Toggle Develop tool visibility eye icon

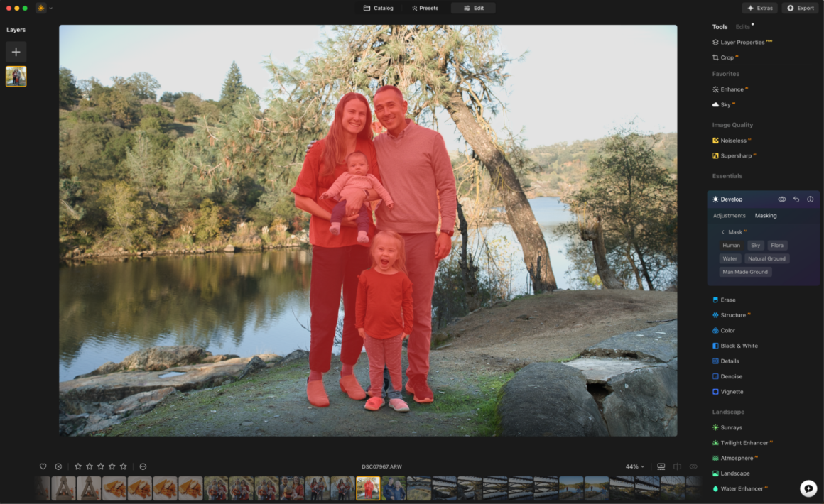click(x=782, y=199)
